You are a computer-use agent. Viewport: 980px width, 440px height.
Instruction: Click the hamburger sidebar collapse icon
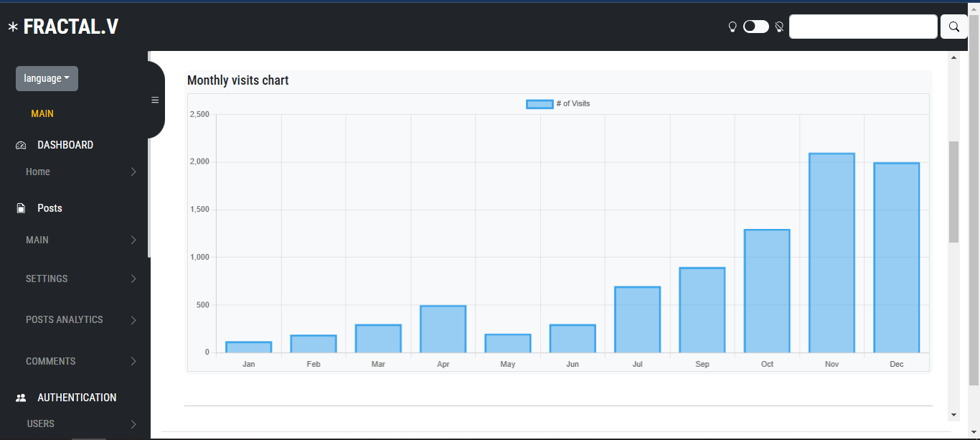point(155,100)
